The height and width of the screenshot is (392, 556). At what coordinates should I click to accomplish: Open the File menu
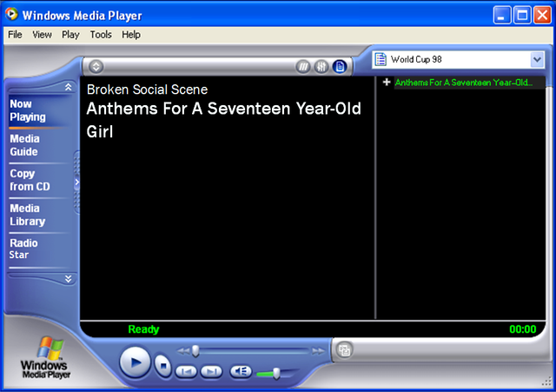click(x=15, y=35)
